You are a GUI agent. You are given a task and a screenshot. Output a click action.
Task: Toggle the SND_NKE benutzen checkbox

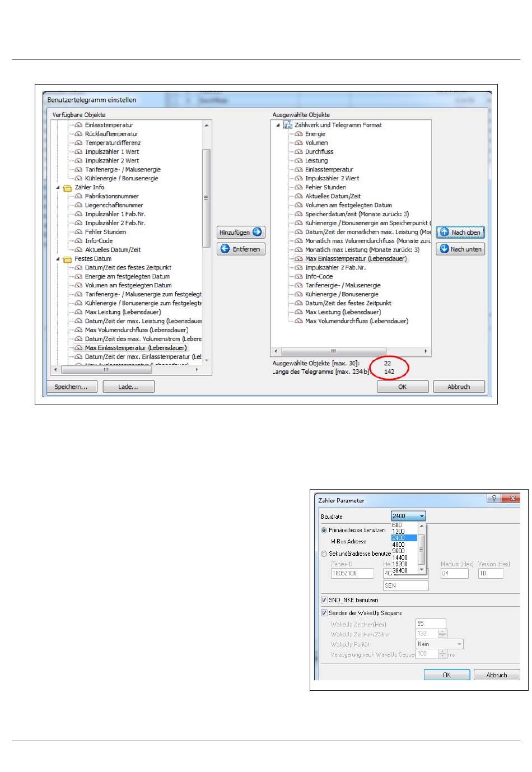click(x=324, y=600)
